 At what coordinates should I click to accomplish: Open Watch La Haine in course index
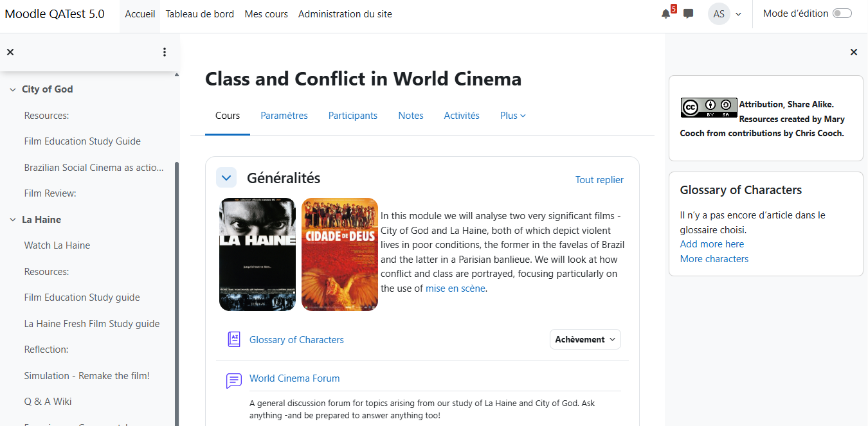click(57, 245)
